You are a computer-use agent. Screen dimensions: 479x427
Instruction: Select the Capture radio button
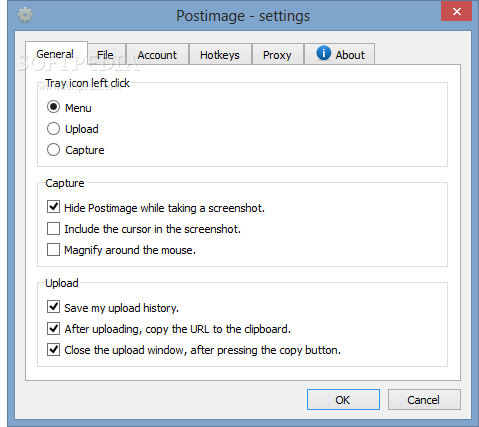click(x=53, y=150)
